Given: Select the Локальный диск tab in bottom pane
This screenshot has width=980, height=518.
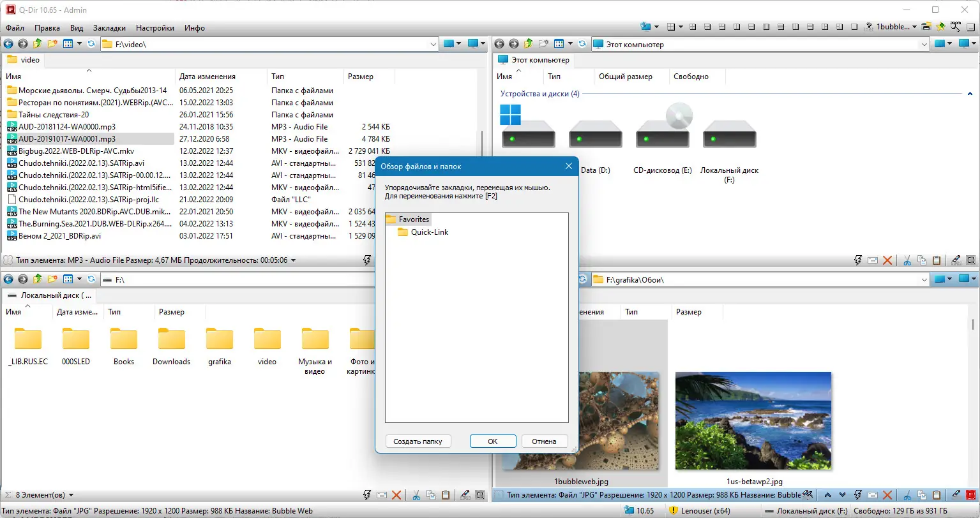Looking at the screenshot, I should pyautogui.click(x=50, y=295).
